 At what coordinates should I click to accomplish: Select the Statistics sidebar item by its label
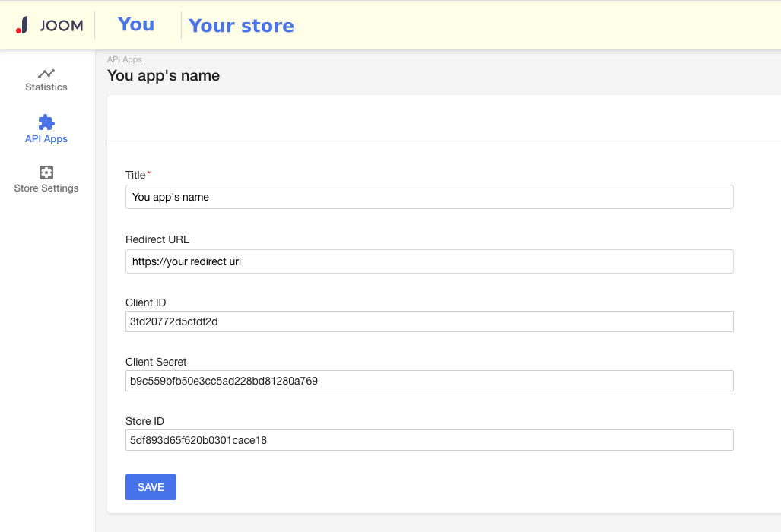click(46, 87)
